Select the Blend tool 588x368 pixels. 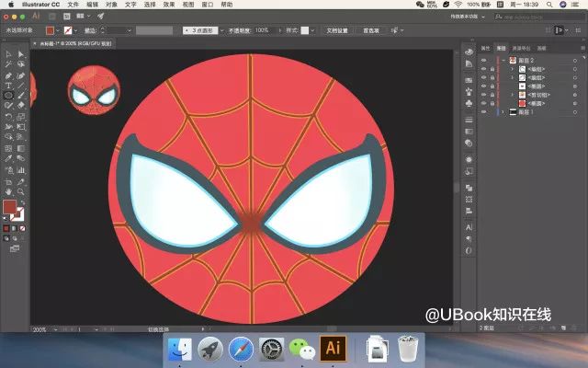(x=21, y=158)
